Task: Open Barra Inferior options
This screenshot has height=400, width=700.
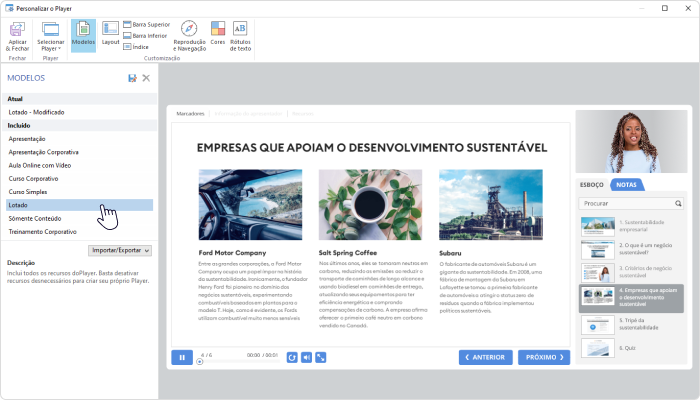Action: tap(145, 35)
